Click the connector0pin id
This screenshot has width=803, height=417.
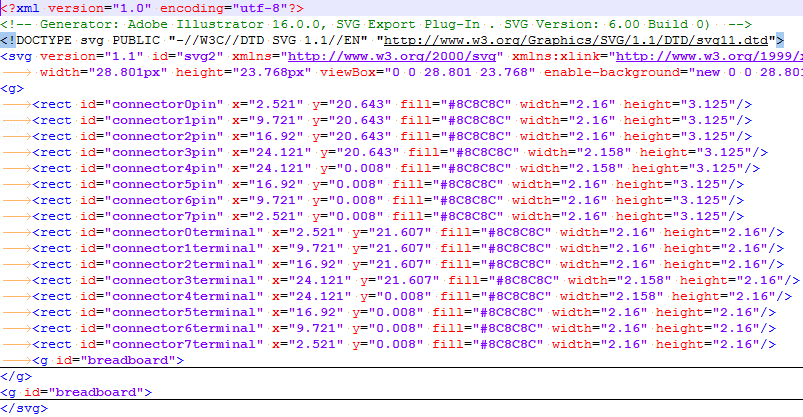(x=152, y=105)
